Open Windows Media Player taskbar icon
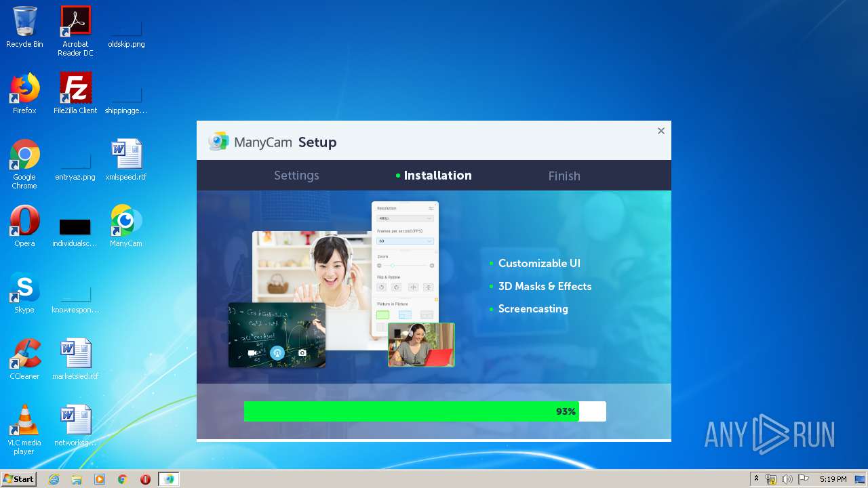 click(x=100, y=479)
